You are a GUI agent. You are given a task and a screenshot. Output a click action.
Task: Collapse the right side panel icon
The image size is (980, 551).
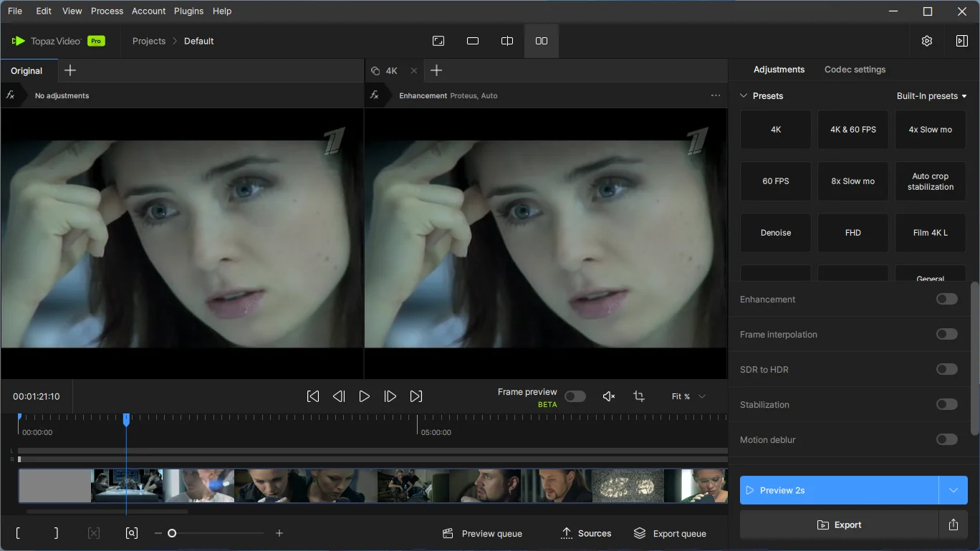[962, 41]
